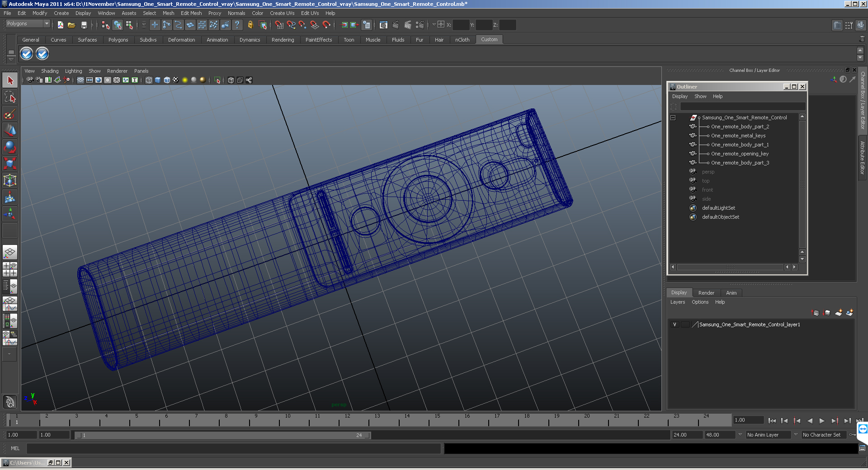Switch to single perspective view layout

(10, 252)
